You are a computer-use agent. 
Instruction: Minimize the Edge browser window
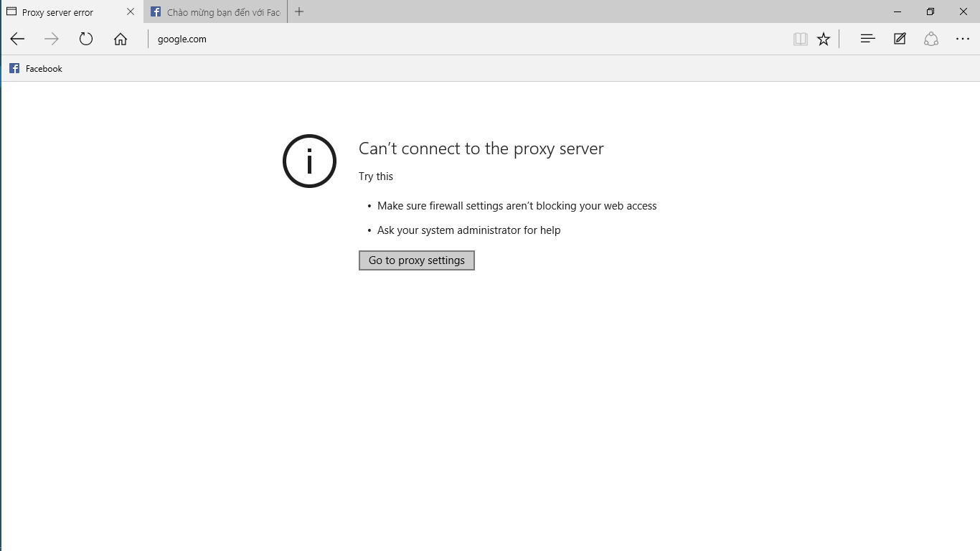(897, 11)
